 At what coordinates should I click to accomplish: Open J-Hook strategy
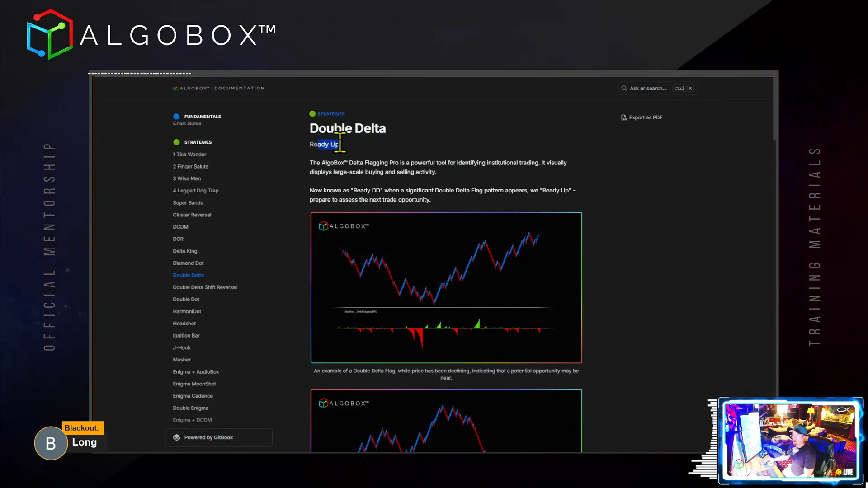[x=181, y=348]
